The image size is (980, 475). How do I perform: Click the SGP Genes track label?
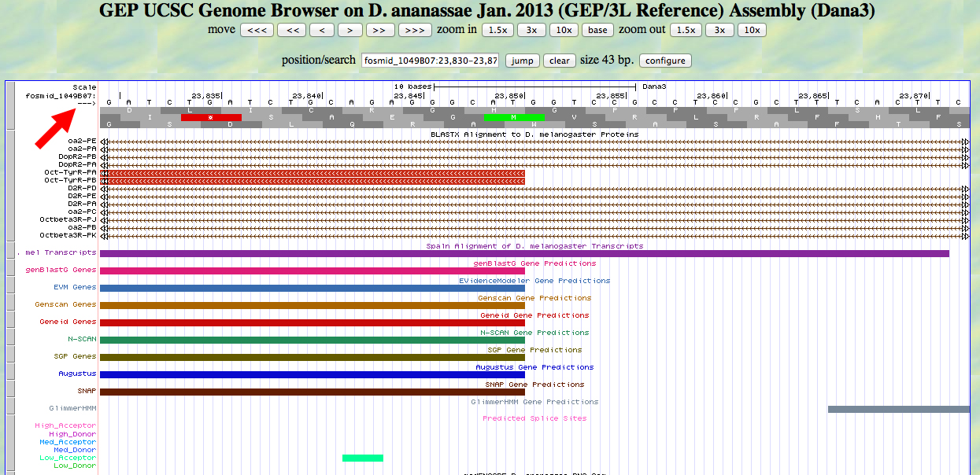75,356
